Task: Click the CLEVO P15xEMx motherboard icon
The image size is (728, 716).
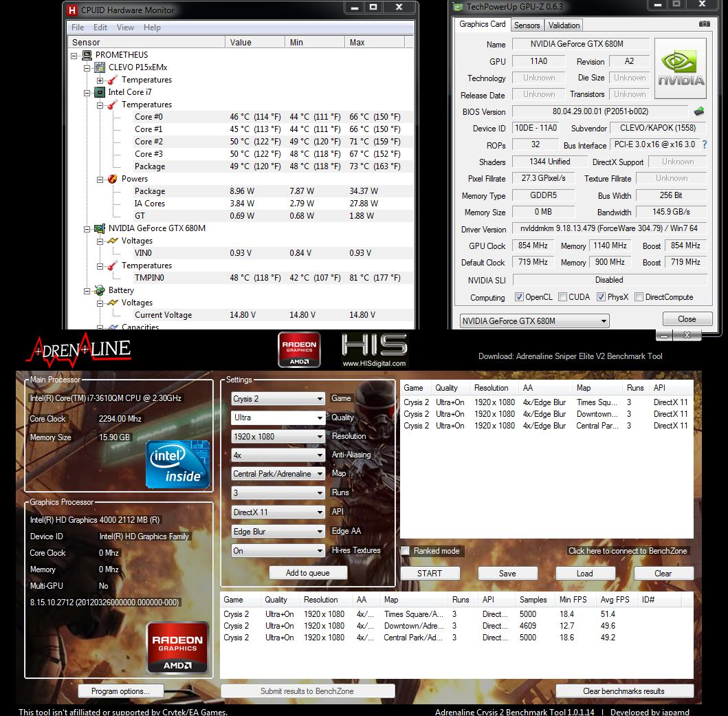Action: coord(100,68)
